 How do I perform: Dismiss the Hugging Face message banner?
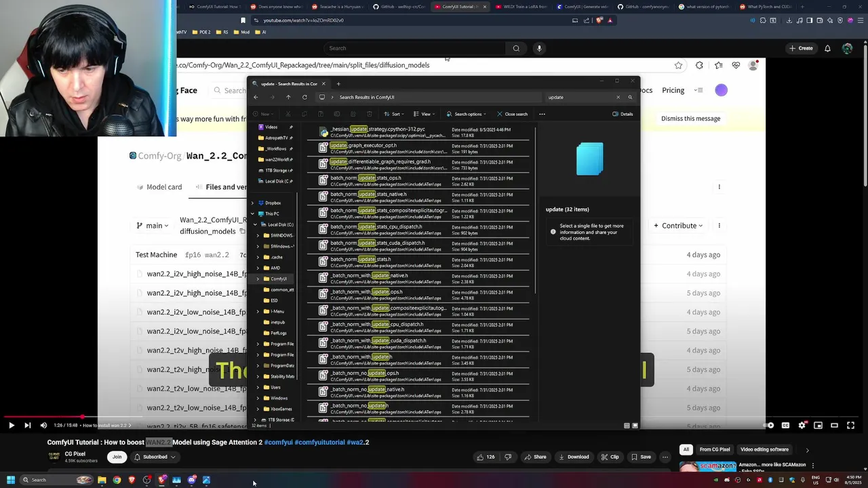(x=690, y=119)
